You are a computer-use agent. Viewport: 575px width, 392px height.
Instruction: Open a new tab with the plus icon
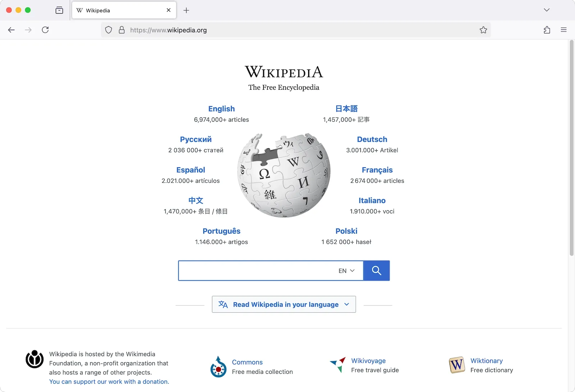[186, 10]
